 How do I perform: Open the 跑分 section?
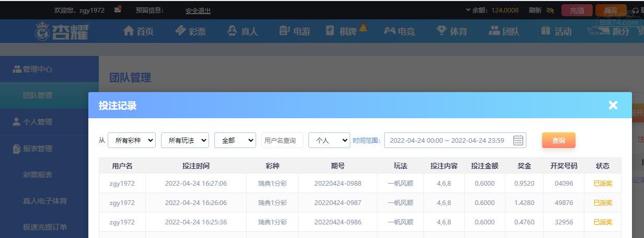[x=608, y=31]
